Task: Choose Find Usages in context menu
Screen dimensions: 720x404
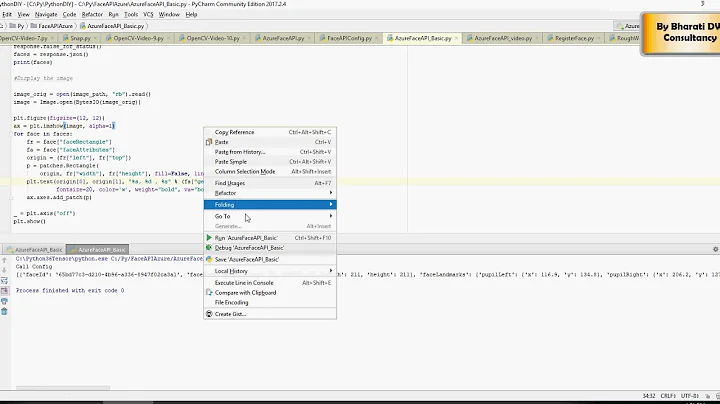Action: 270,183
